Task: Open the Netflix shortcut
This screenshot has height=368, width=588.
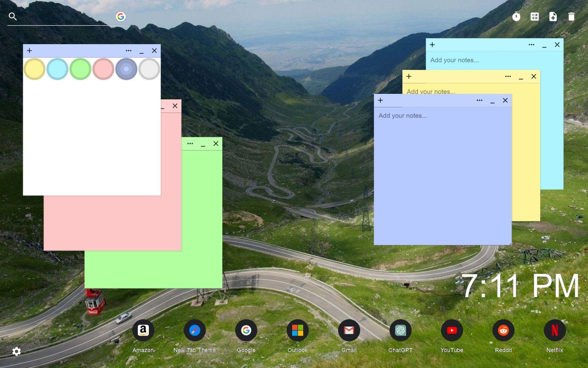Action: tap(555, 330)
